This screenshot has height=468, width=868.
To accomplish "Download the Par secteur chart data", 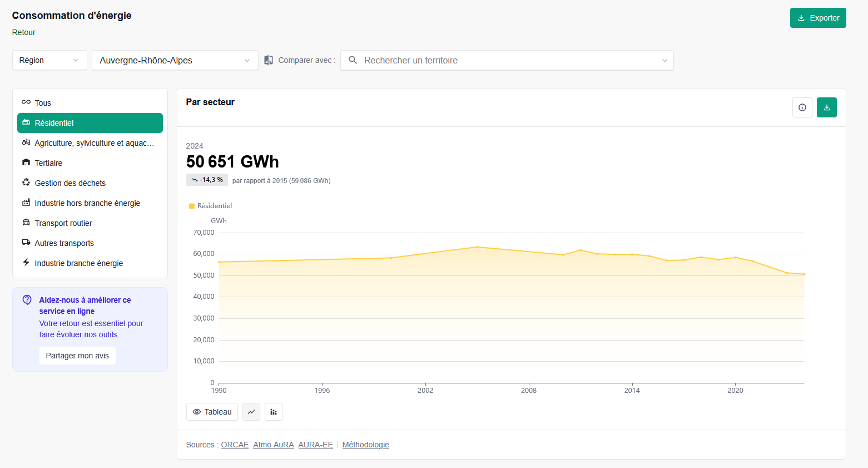I will point(827,107).
